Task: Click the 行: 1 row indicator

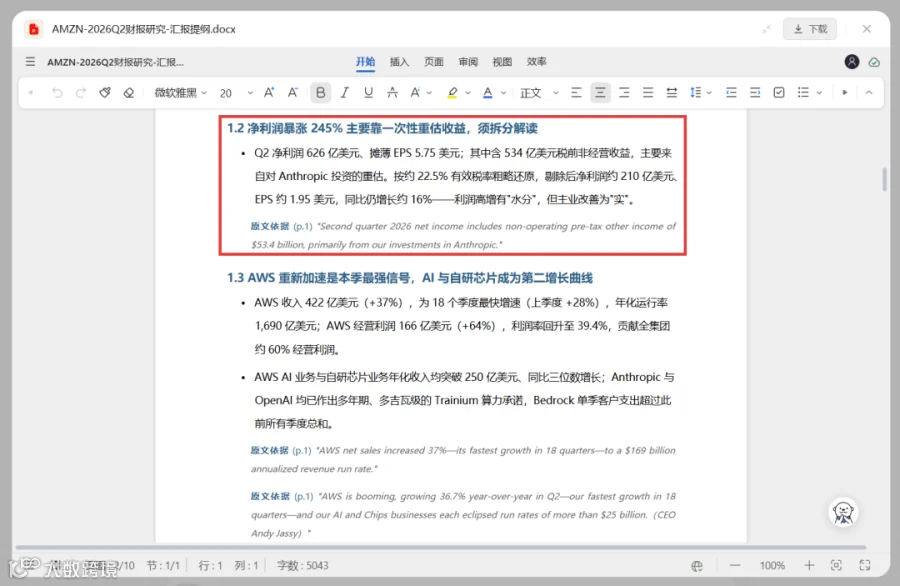Action: [x=210, y=566]
